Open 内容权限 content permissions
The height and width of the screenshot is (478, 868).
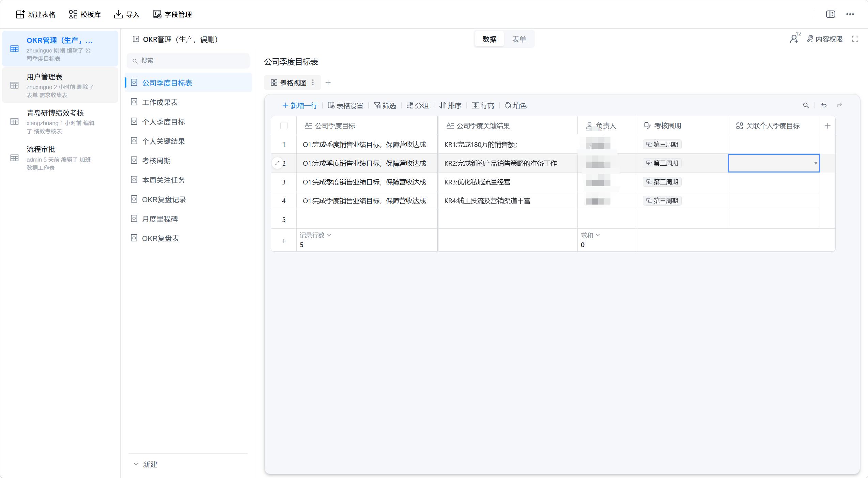point(824,39)
